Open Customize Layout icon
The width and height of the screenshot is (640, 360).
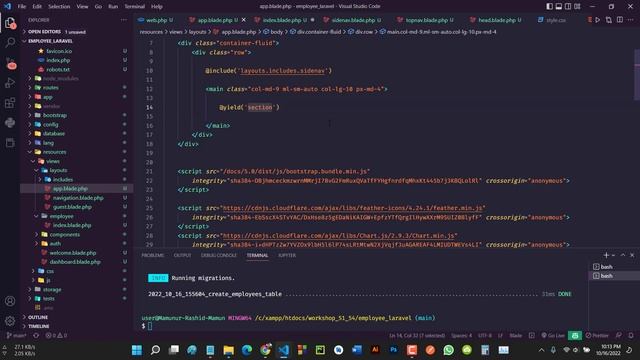577,6
